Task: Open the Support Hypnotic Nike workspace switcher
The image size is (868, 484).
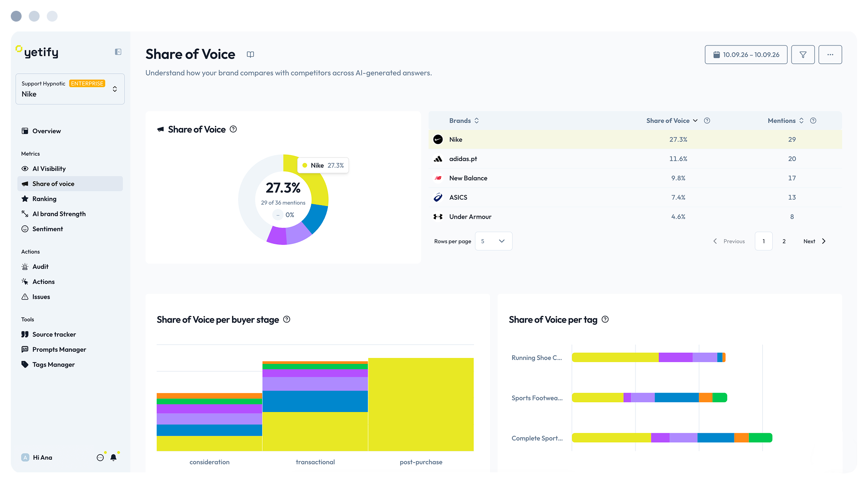Action: coord(70,89)
